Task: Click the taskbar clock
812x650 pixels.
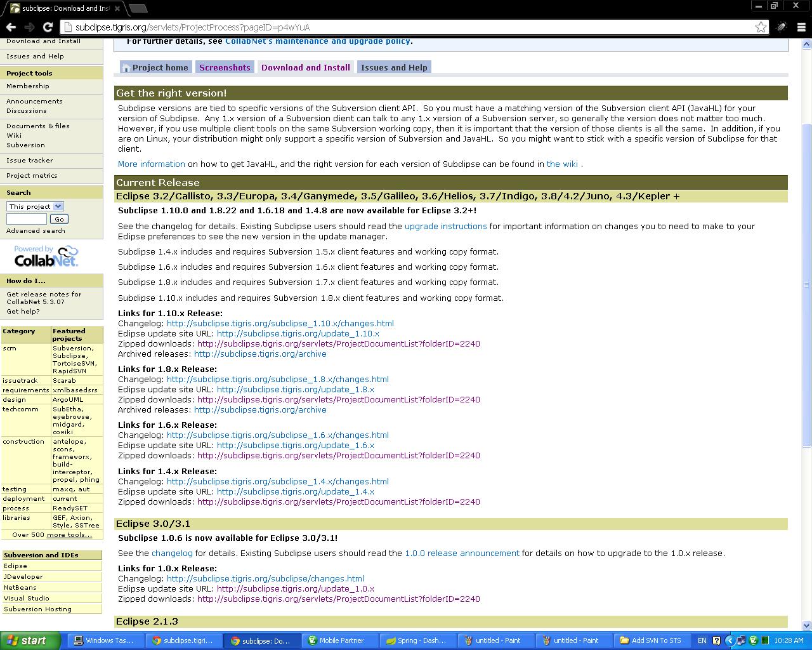Action: click(x=789, y=640)
